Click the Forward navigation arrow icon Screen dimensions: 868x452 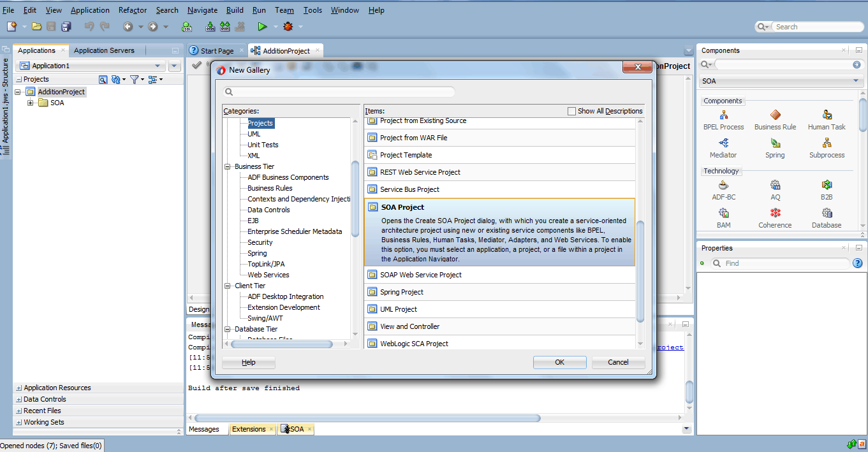[152, 27]
